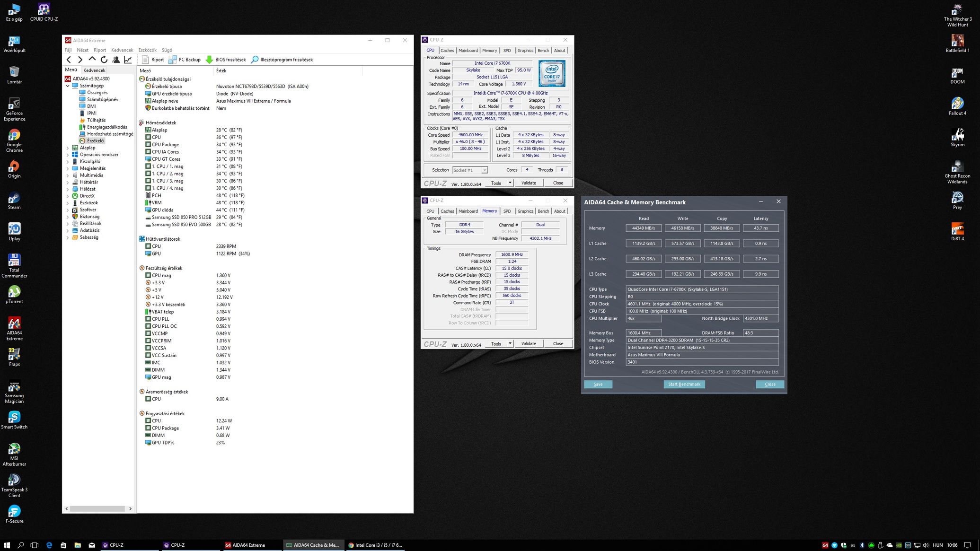
Task: Expand the Kiszolgáló tree node
Action: point(67,162)
